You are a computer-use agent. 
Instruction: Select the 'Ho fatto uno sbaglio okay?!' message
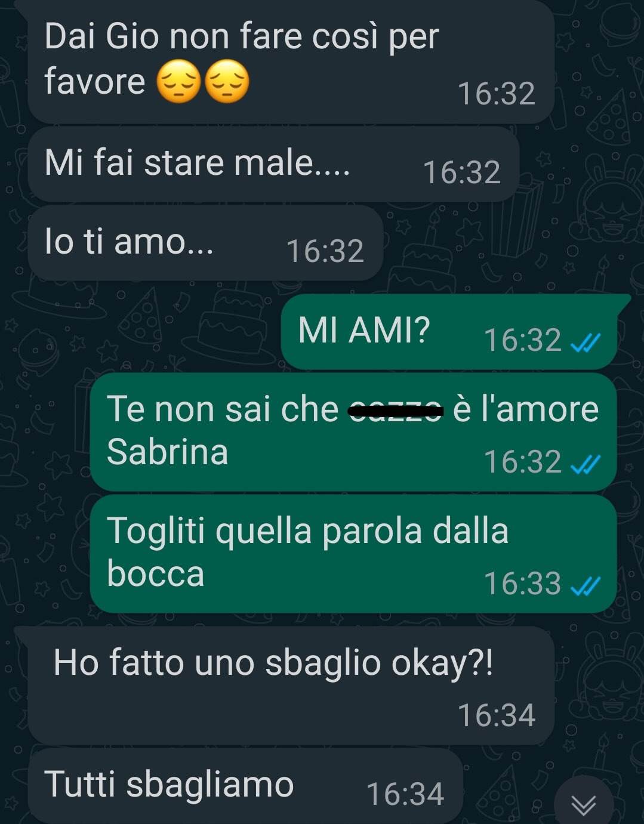tap(291, 686)
